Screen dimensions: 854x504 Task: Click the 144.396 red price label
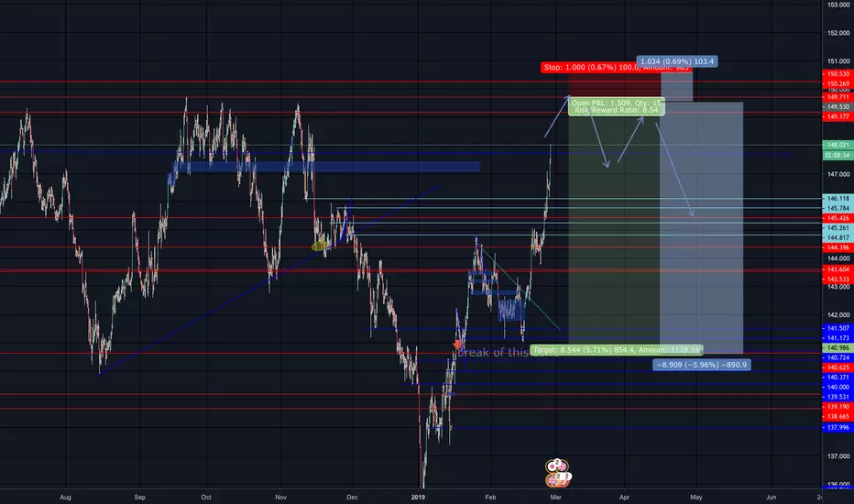838,247
